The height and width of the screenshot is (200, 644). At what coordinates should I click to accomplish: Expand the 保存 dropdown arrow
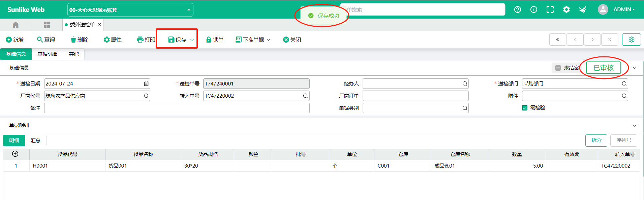192,40
